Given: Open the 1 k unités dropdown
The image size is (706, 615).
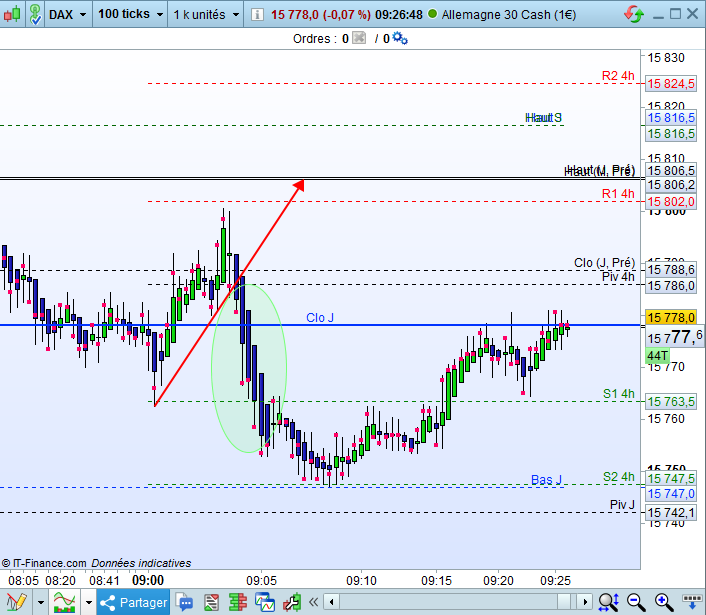Looking at the screenshot, I should [x=206, y=14].
